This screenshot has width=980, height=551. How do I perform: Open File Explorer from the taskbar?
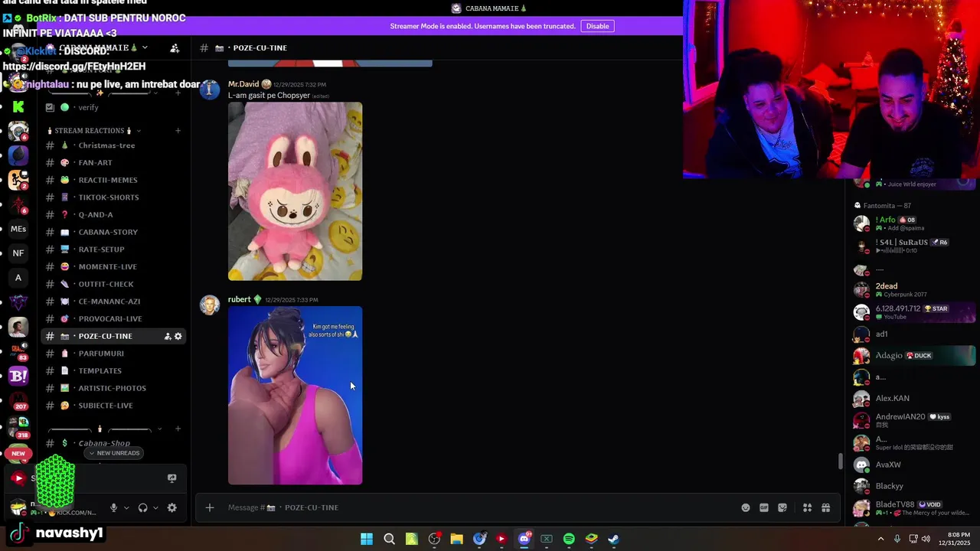[456, 539]
